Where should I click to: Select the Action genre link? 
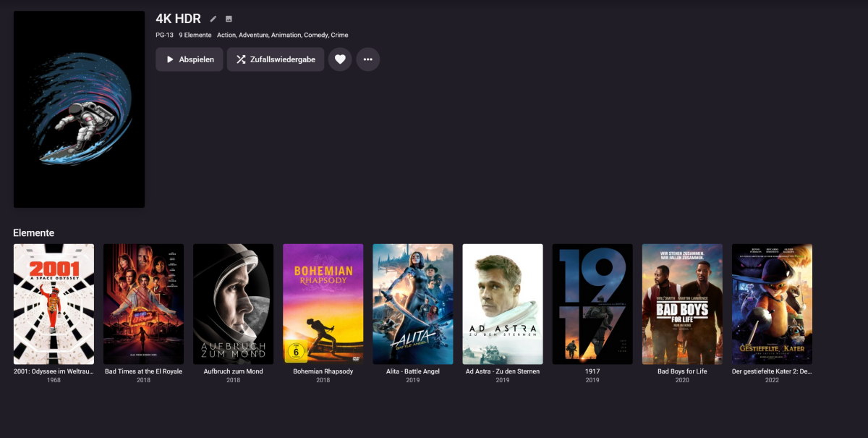[x=226, y=35]
